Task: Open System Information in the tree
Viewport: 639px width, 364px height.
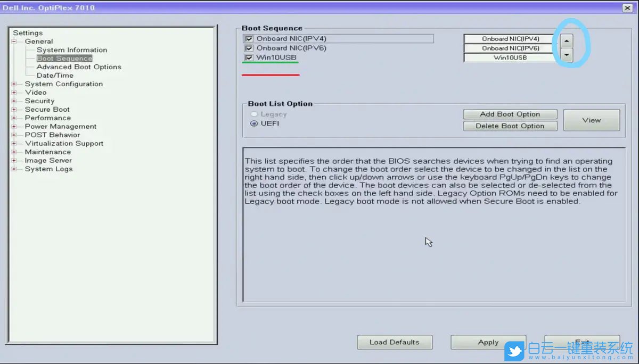Action: point(72,50)
